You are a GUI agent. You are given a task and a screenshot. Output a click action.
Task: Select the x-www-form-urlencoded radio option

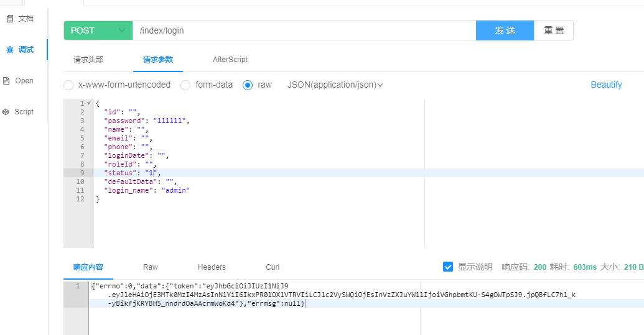[x=68, y=85]
